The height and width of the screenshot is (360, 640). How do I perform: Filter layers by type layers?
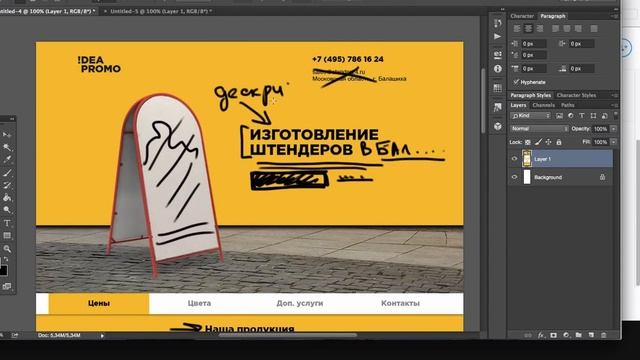tap(582, 116)
